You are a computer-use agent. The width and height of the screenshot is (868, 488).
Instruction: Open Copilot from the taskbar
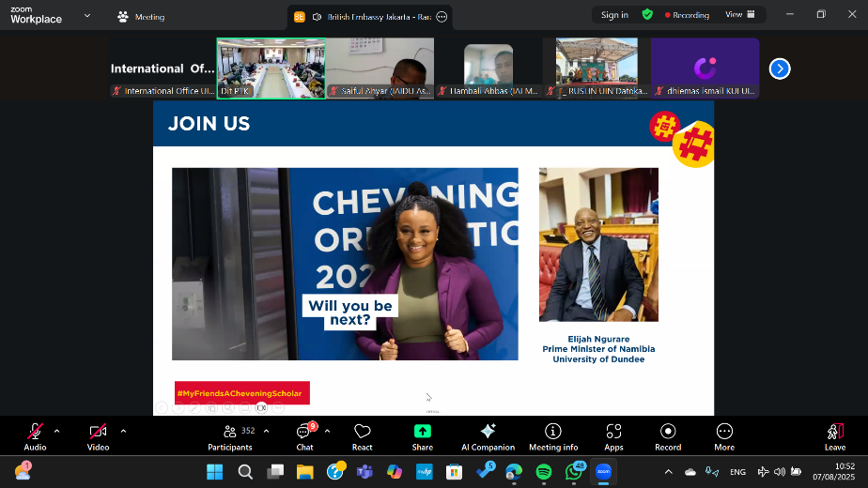(395, 472)
